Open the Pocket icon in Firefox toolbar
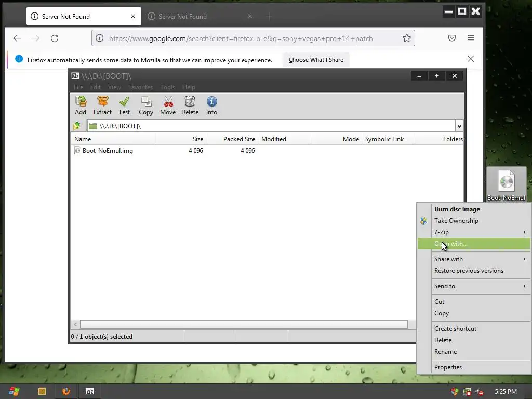The image size is (532, 399). click(452, 38)
